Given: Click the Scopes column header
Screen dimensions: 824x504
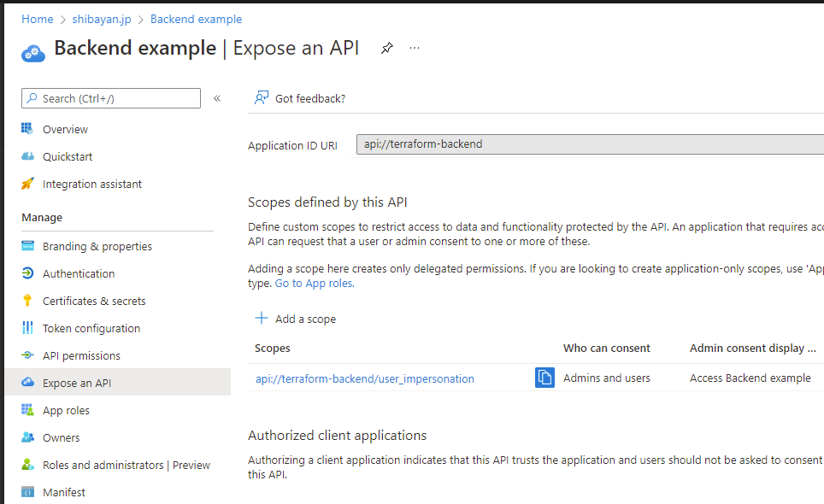Looking at the screenshot, I should click(x=272, y=348).
